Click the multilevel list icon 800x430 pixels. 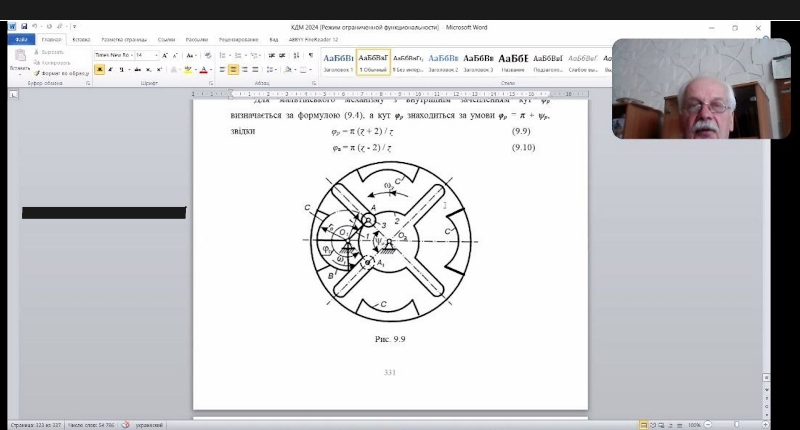(x=254, y=55)
